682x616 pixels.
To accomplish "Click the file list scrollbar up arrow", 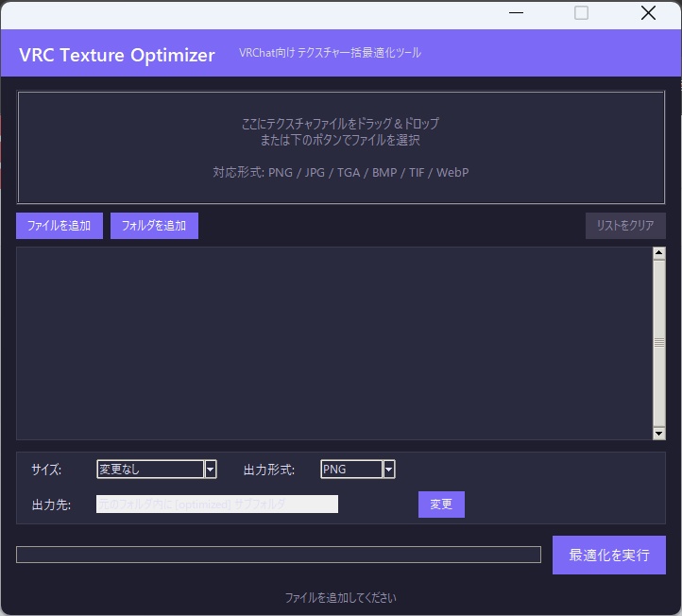I will (659, 253).
